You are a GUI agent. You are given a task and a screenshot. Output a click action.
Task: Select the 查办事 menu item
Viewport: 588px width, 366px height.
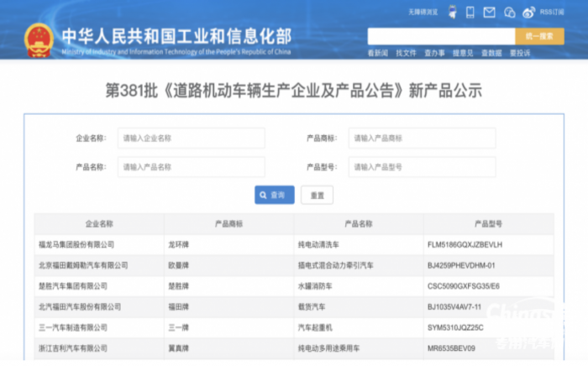[434, 53]
